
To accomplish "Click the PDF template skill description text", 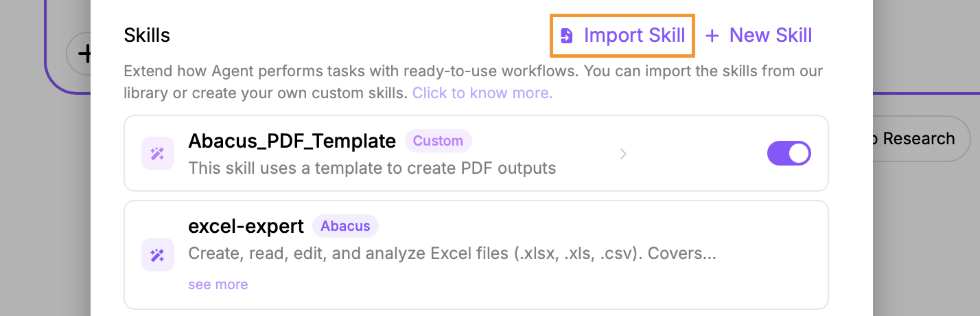I will coord(371,168).
